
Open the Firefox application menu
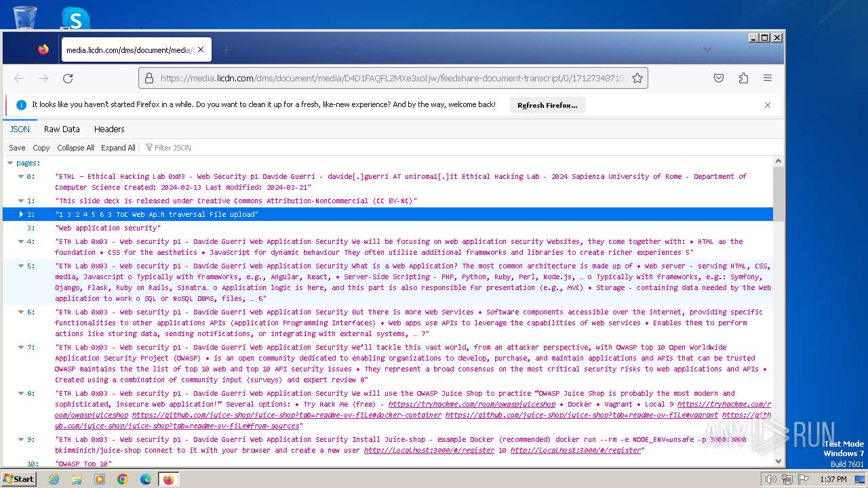tap(768, 79)
